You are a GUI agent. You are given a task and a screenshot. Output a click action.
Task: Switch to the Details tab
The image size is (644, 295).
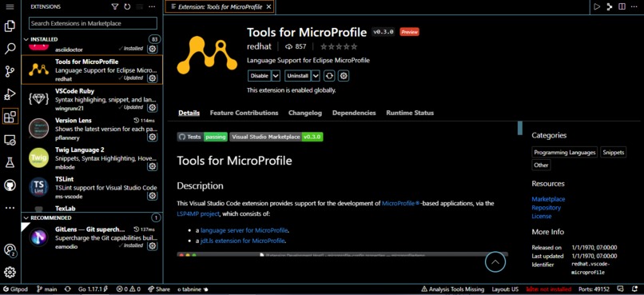tap(189, 113)
